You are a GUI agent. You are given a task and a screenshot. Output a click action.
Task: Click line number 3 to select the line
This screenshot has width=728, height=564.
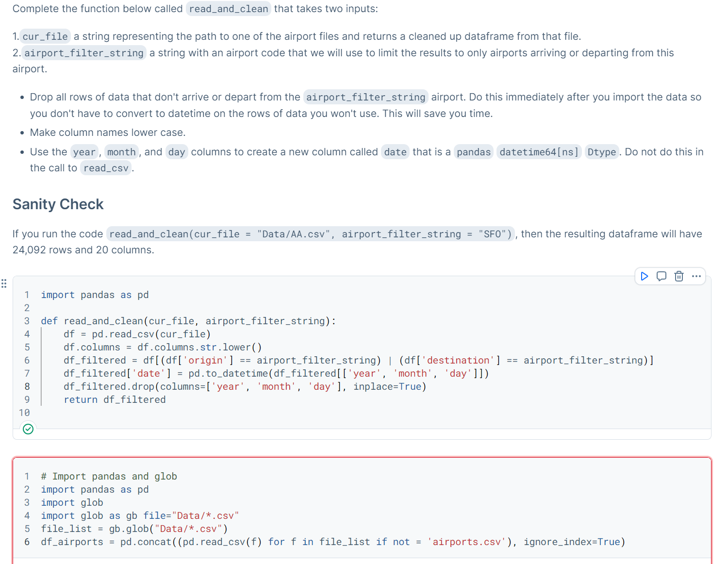click(x=27, y=321)
